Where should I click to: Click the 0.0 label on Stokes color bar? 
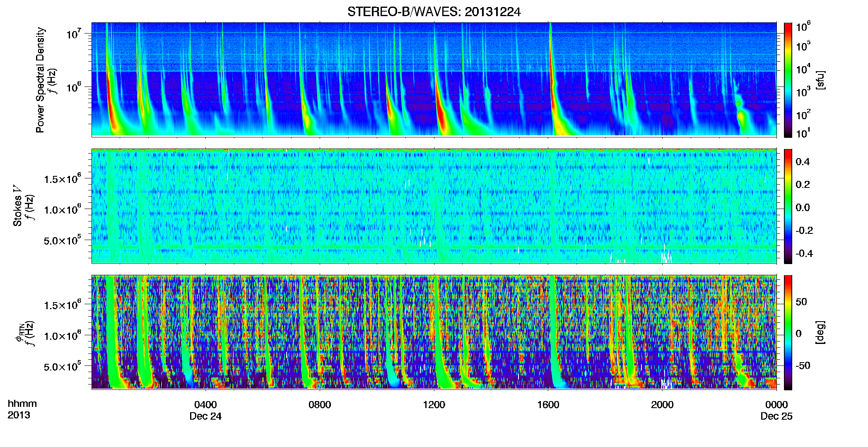coord(803,208)
